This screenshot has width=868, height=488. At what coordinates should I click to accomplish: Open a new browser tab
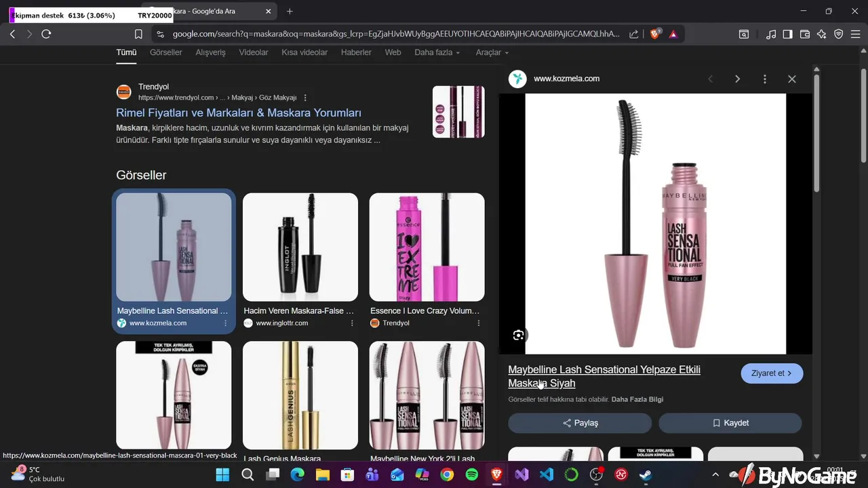(x=290, y=11)
